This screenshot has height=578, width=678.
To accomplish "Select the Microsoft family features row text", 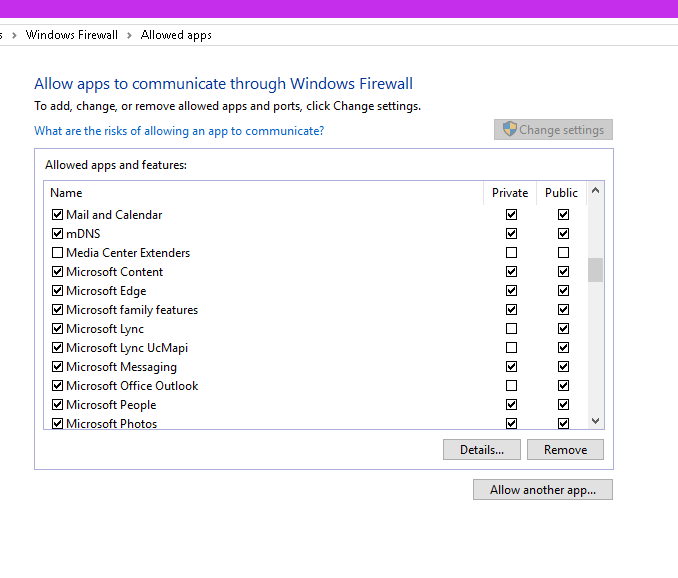I will pos(132,310).
